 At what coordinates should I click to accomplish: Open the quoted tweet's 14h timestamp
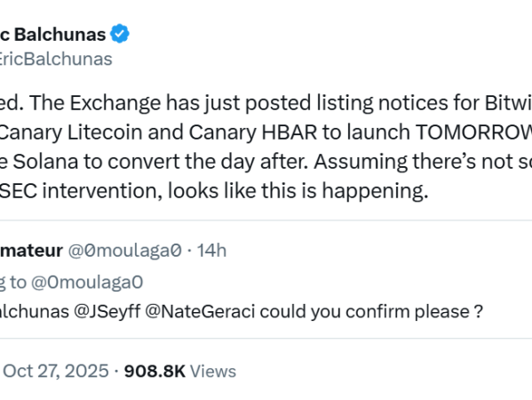[211, 251]
